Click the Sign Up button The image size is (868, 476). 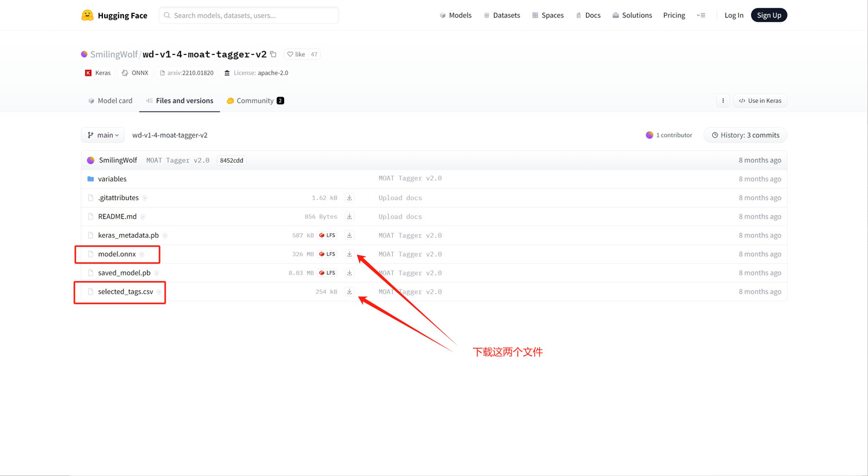(769, 15)
